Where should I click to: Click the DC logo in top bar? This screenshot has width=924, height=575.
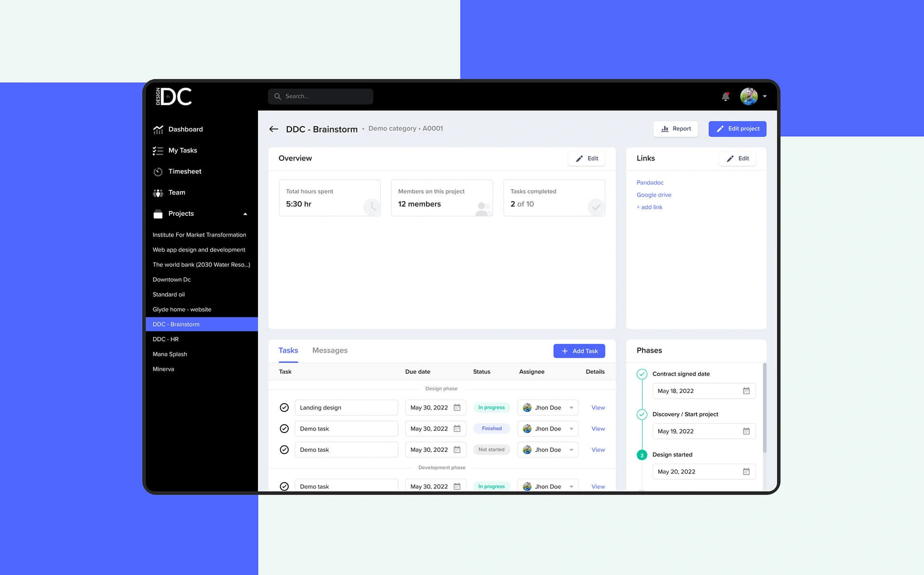point(174,96)
